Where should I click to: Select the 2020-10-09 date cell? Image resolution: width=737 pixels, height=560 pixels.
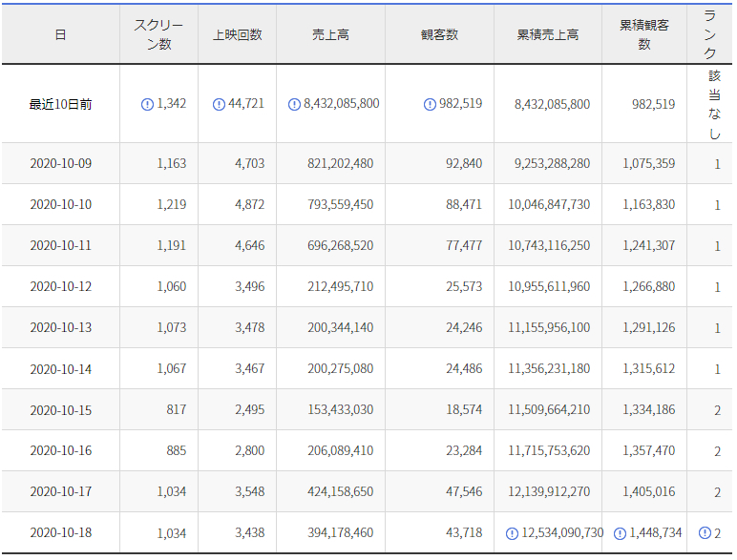pos(61,164)
